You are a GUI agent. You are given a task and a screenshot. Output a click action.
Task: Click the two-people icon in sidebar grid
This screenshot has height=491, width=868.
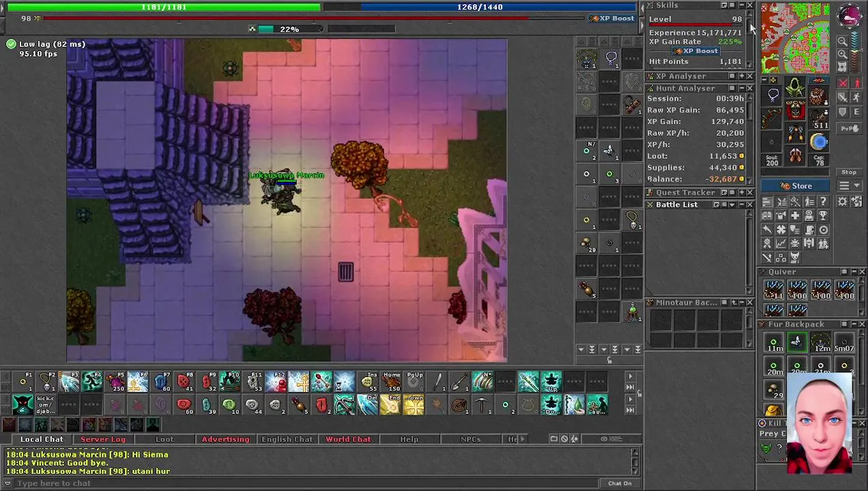pos(823,243)
